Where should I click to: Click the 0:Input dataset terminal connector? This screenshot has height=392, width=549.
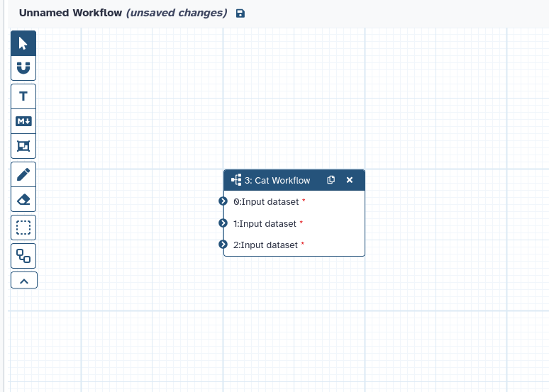(223, 201)
